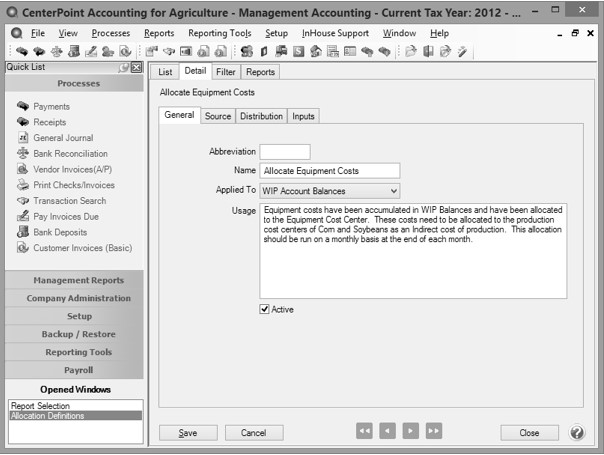Click the pin icon on Quick List header
604x455 pixels.
click(x=123, y=67)
